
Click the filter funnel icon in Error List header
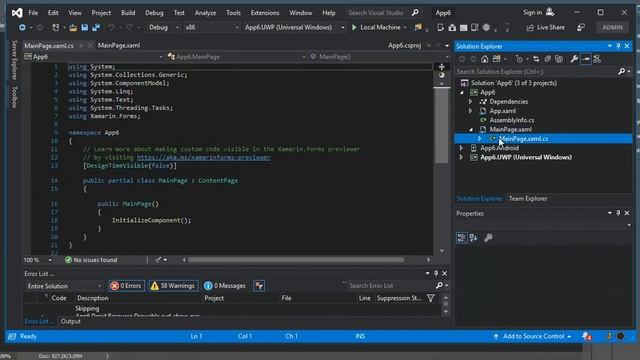431,298
